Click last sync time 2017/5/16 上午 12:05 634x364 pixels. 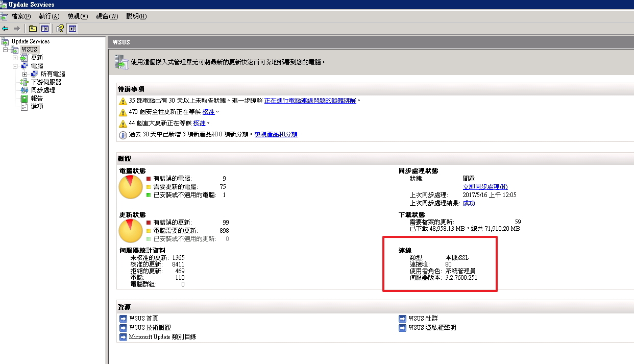[490, 195]
